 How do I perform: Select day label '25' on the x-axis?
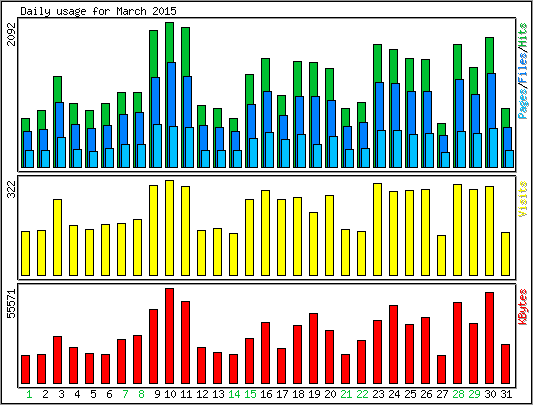pos(410,394)
